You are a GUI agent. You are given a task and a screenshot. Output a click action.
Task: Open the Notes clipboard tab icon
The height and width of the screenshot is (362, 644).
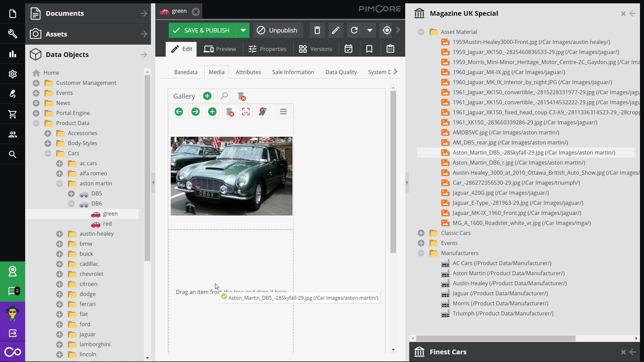[390, 49]
